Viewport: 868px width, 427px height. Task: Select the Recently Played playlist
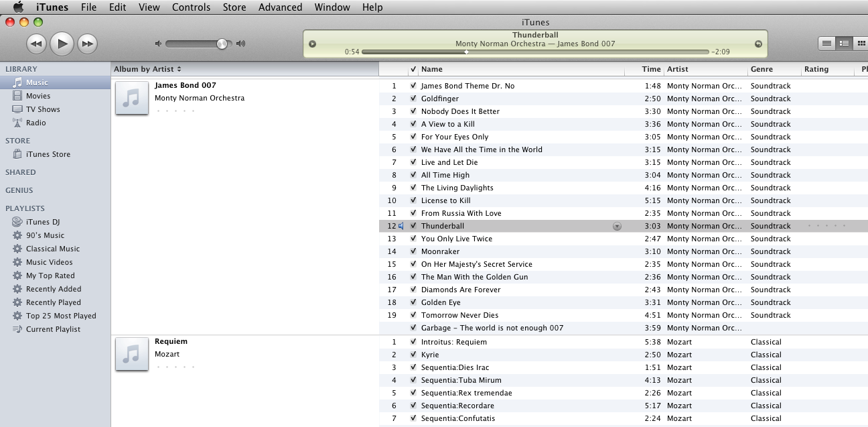point(56,302)
